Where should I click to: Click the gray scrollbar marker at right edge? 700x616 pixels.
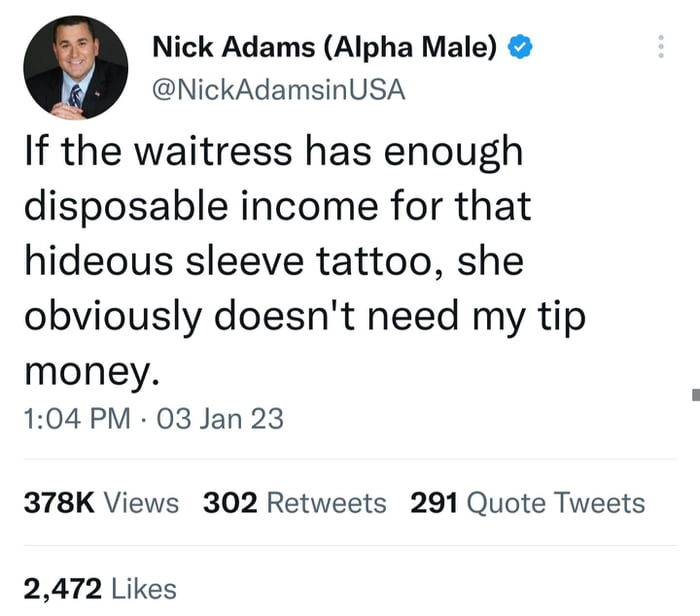tap(696, 395)
